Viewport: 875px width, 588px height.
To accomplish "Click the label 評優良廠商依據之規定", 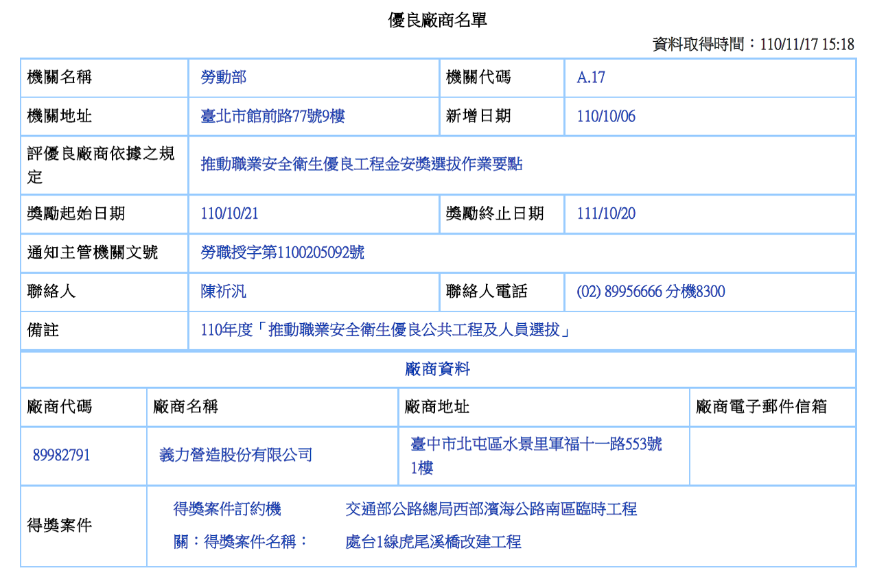I will point(101,165).
